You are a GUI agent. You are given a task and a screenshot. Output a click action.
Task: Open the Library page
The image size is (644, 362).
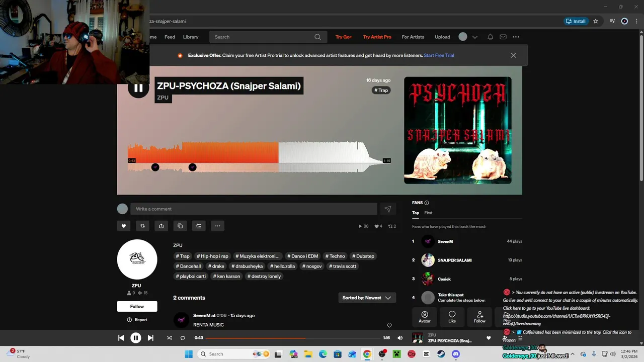tap(191, 37)
